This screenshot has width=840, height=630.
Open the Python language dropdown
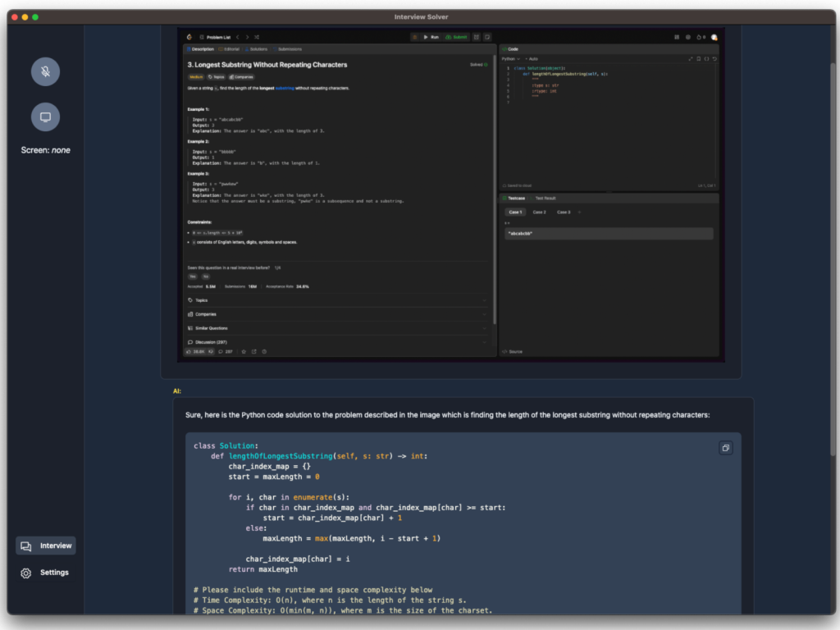pyautogui.click(x=510, y=59)
